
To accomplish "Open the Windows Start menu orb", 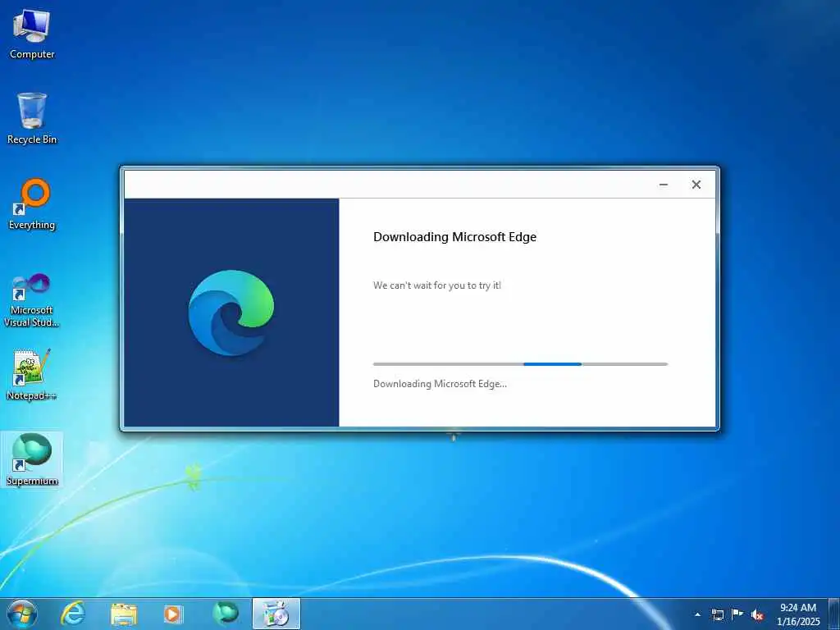I will pyautogui.click(x=22, y=614).
